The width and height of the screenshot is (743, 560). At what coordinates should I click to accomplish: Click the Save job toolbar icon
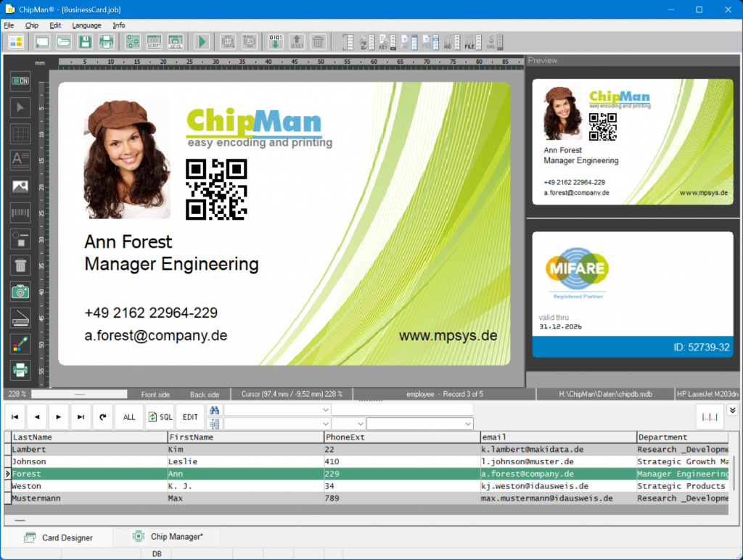(85, 42)
